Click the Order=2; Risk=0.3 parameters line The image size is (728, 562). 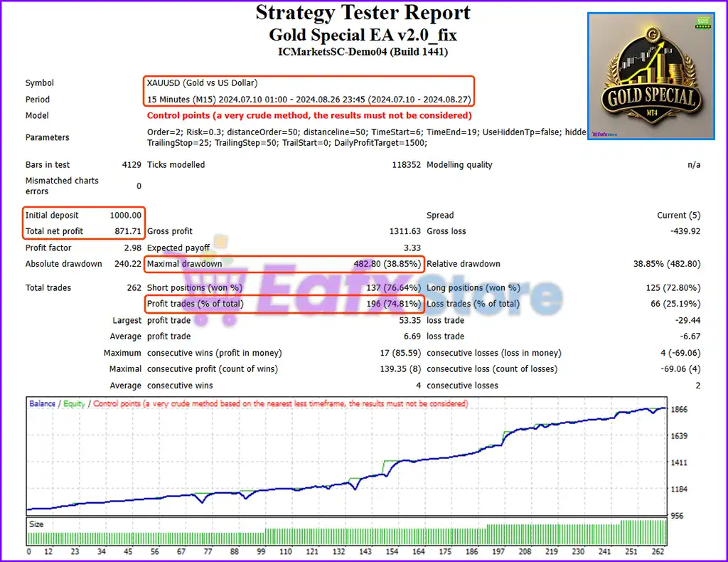(x=366, y=132)
